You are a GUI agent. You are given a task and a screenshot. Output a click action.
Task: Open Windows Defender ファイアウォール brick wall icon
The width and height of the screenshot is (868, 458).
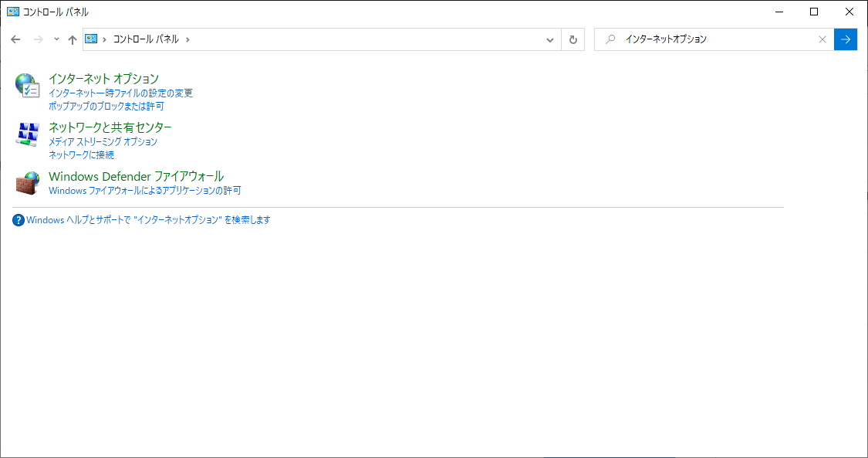click(x=27, y=182)
